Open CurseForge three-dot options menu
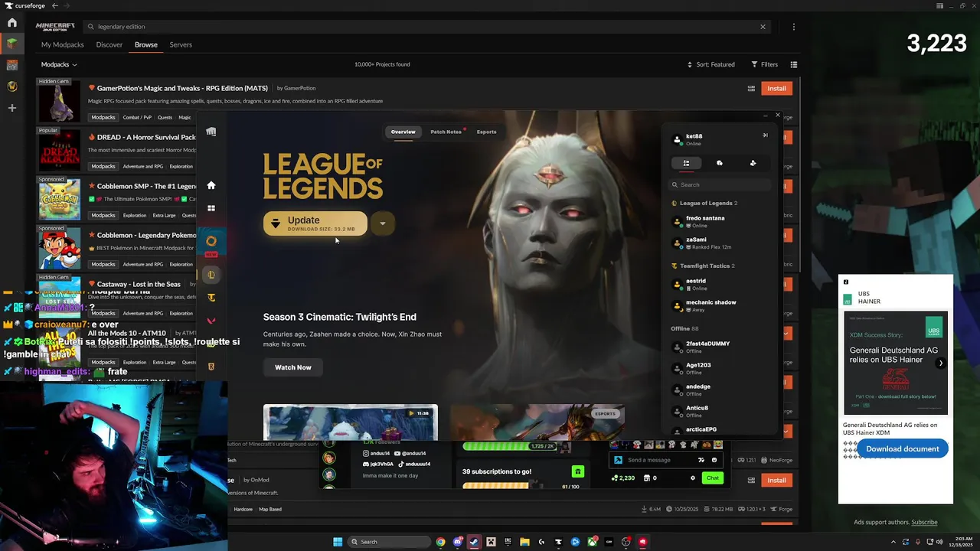This screenshot has width=980, height=551. tap(793, 27)
